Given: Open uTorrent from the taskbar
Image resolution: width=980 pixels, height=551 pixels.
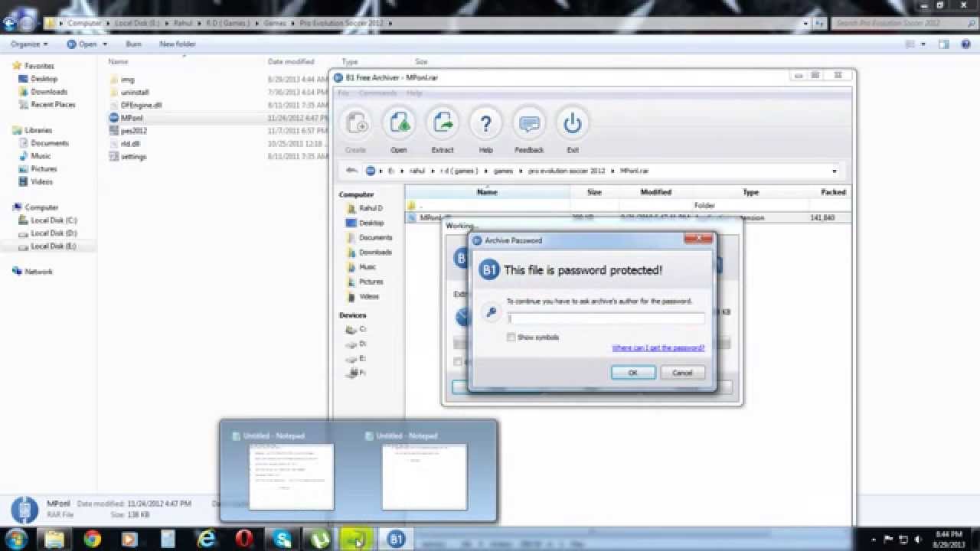Looking at the screenshot, I should [320, 539].
